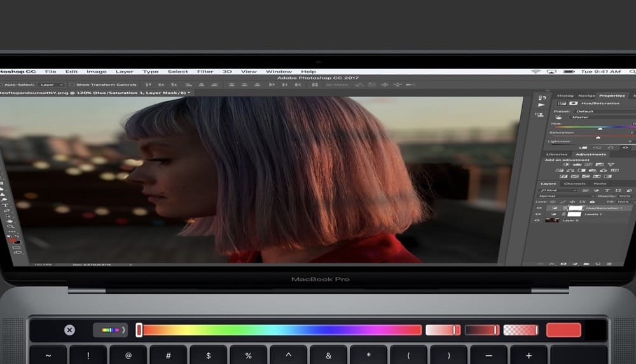
Task: Click the new group folder icon
Action: [586, 264]
